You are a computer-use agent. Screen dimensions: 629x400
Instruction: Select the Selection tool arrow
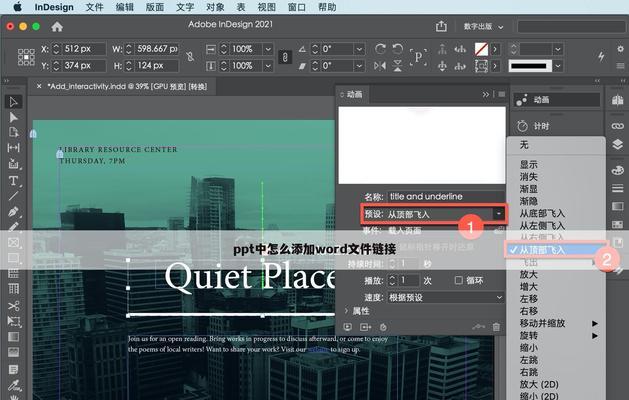(x=13, y=102)
